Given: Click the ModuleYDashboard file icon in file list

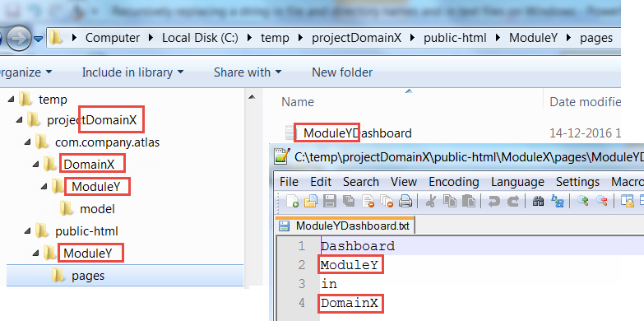Looking at the screenshot, I should (290, 133).
